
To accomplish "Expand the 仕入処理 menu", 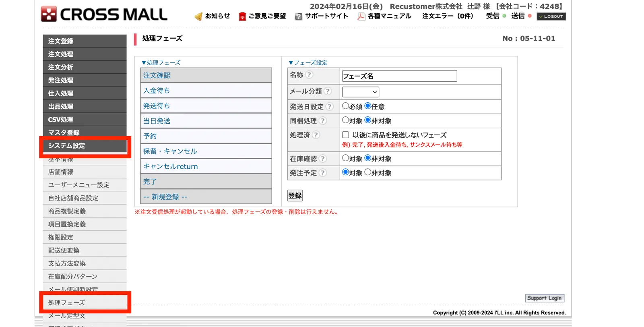I will [x=85, y=93].
